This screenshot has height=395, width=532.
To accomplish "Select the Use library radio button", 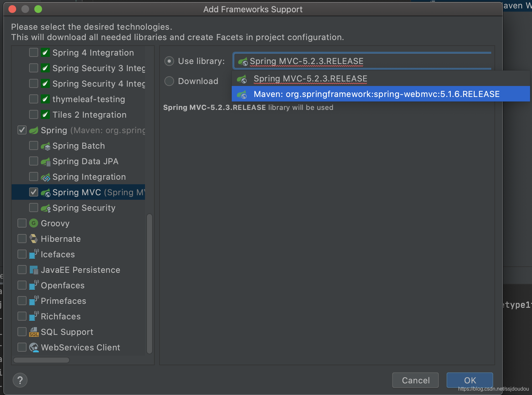I will pos(169,61).
